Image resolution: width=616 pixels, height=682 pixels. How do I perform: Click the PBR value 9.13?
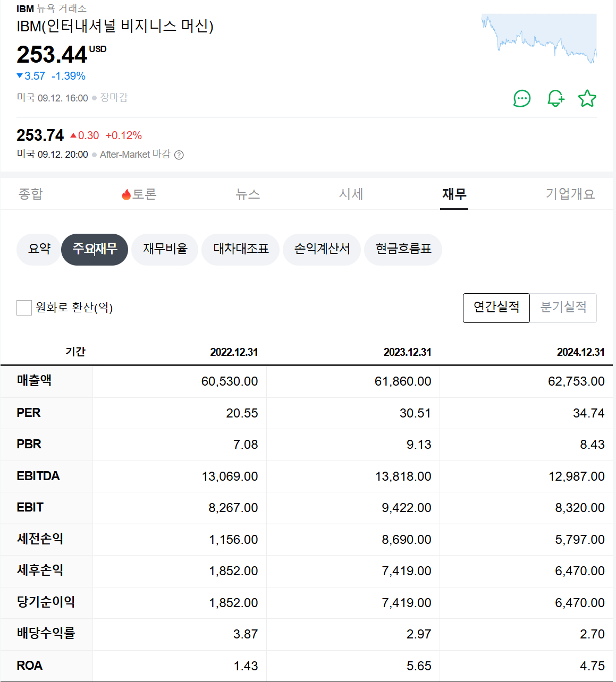(419, 445)
